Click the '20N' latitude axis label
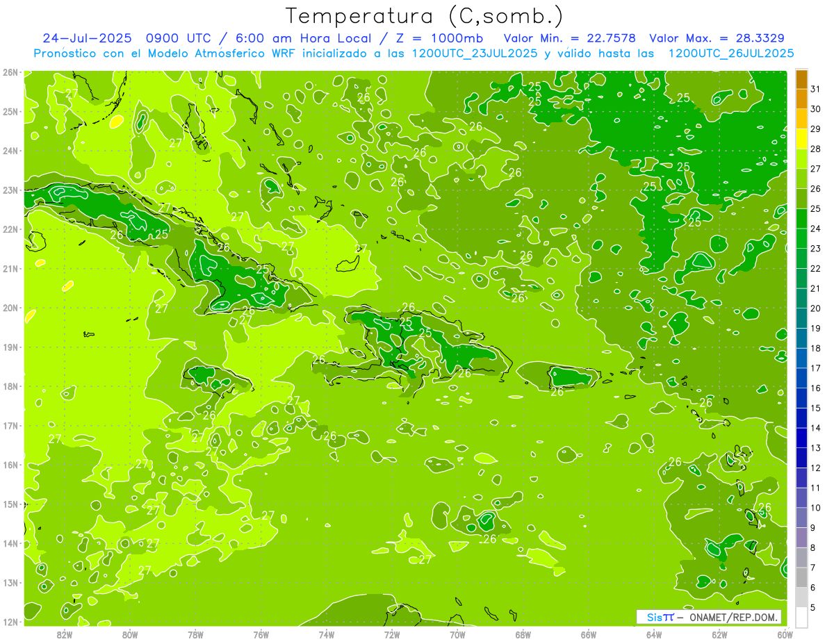Viewport: 834px width, 644px height. 10,308
